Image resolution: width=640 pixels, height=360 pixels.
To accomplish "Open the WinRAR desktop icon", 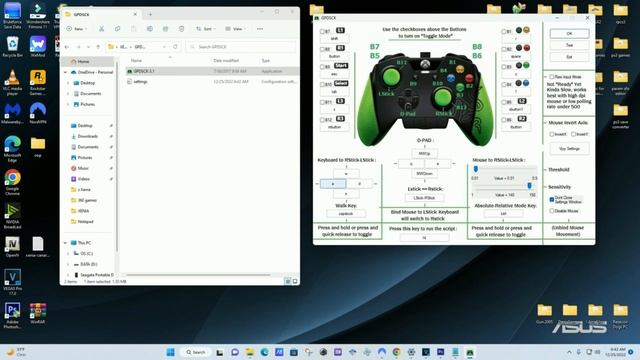I will pos(38,313).
